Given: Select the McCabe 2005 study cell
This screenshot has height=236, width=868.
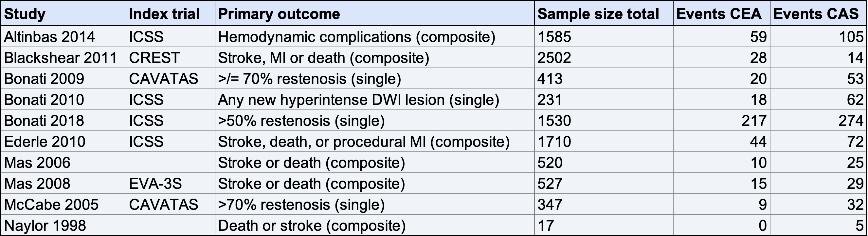Looking at the screenshot, I should point(64,204).
